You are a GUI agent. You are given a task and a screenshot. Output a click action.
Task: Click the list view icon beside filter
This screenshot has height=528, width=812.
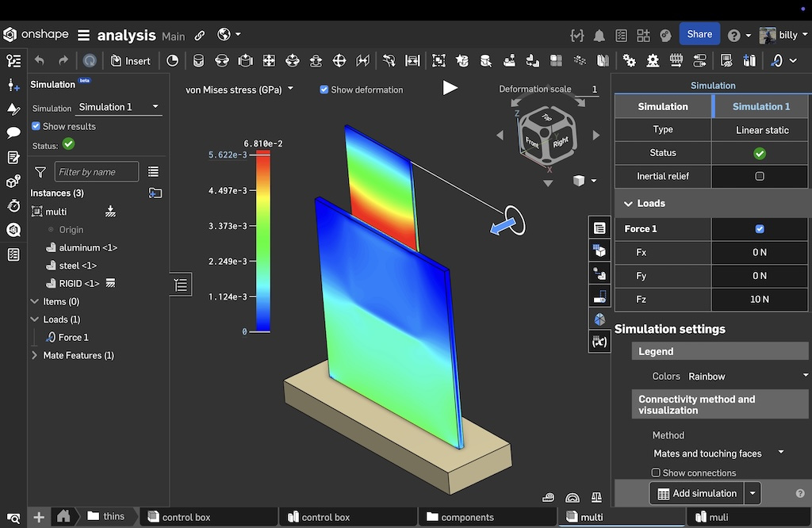(x=154, y=171)
